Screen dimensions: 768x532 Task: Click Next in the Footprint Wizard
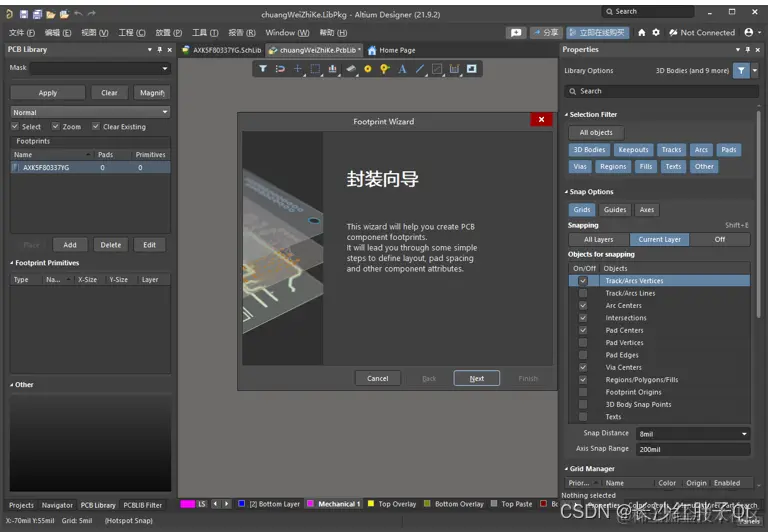477,378
